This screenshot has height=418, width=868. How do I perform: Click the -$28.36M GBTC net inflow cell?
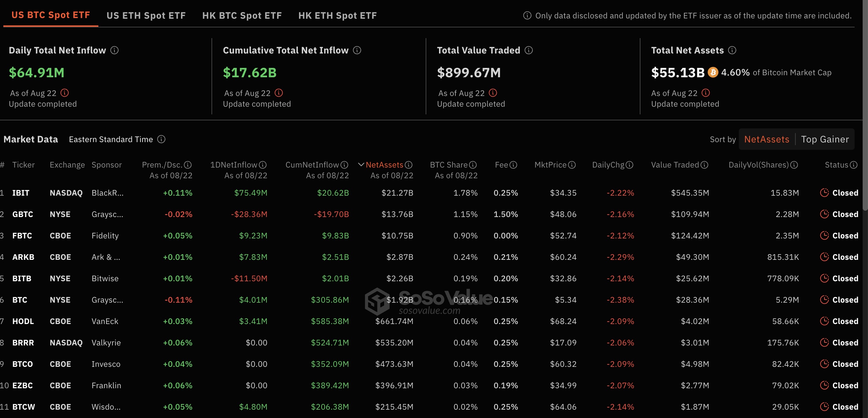tap(249, 214)
